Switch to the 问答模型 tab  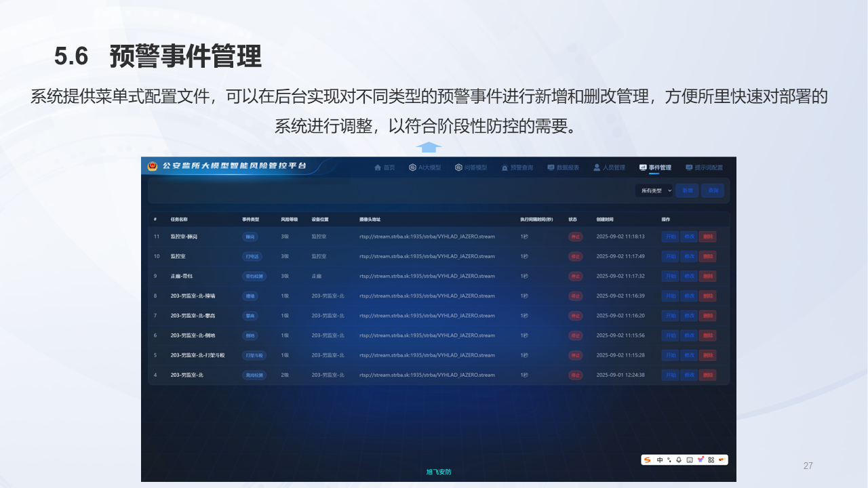[471, 167]
